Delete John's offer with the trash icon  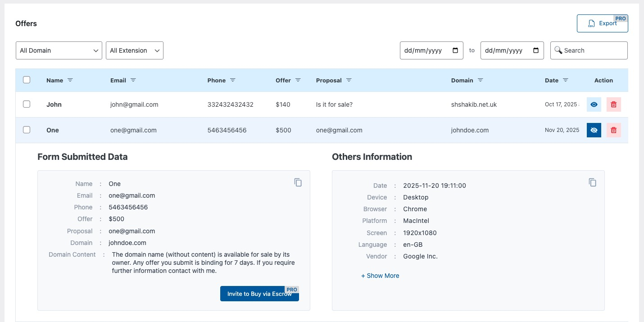[613, 104]
